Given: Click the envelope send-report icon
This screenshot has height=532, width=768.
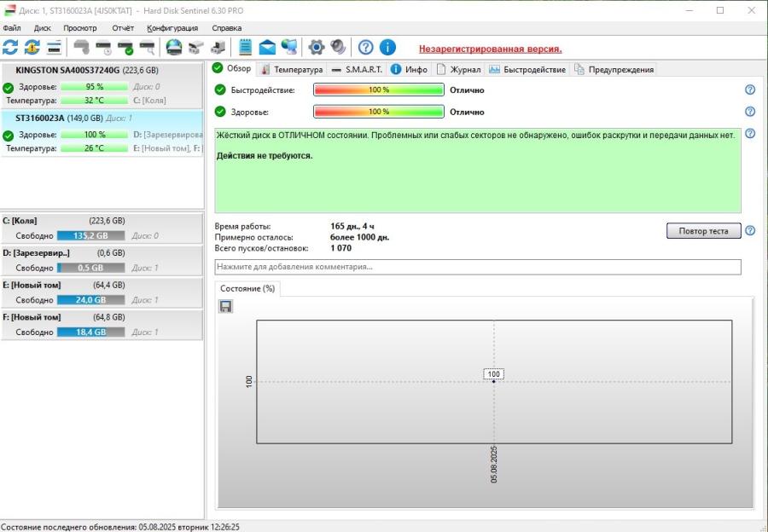Looking at the screenshot, I should [x=267, y=48].
